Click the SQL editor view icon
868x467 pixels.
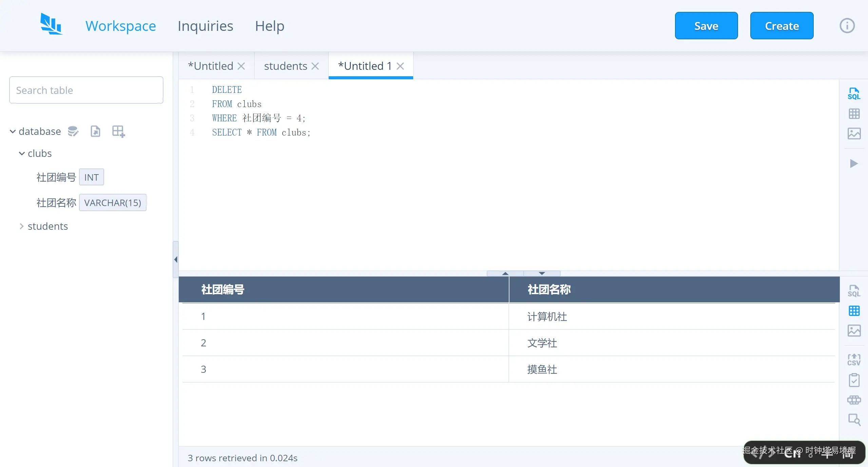pyautogui.click(x=854, y=94)
